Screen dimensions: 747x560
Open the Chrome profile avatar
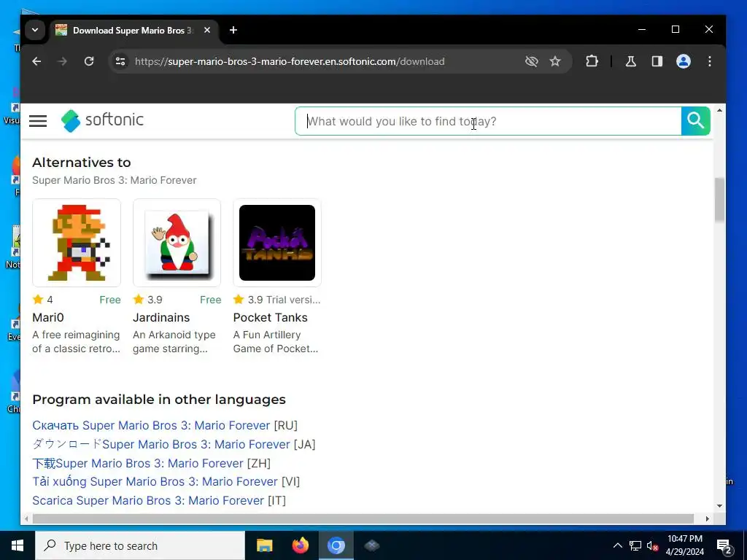coord(684,61)
